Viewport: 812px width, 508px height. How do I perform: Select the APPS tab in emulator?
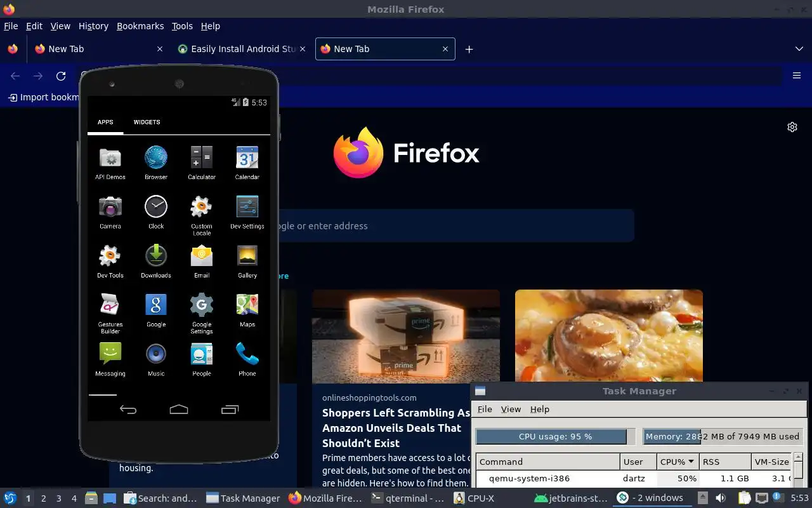(x=105, y=122)
